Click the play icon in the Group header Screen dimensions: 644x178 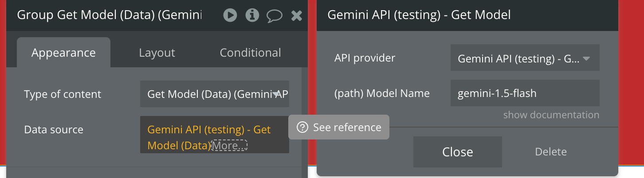point(230,15)
